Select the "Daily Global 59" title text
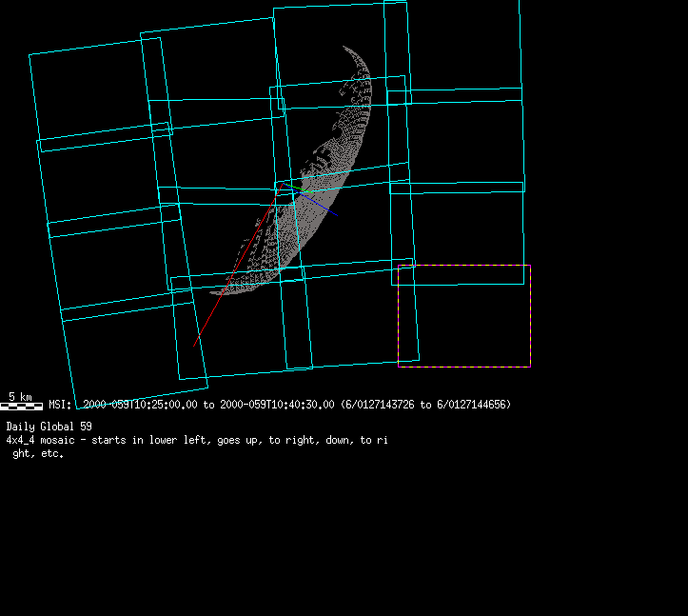 pos(49,427)
